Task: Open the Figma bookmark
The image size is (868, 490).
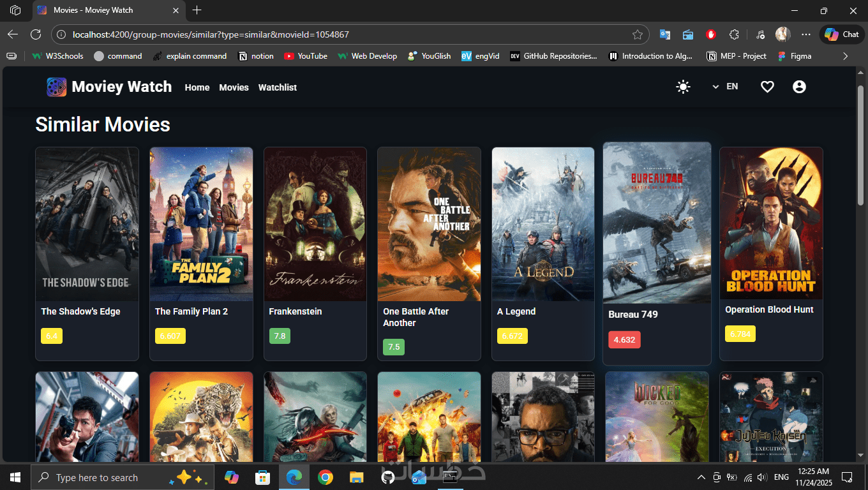Action: point(795,56)
